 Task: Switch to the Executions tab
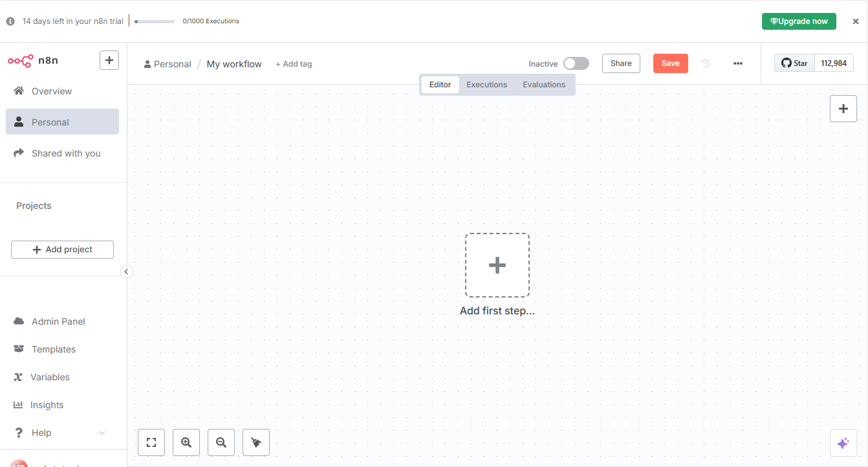[487, 85]
